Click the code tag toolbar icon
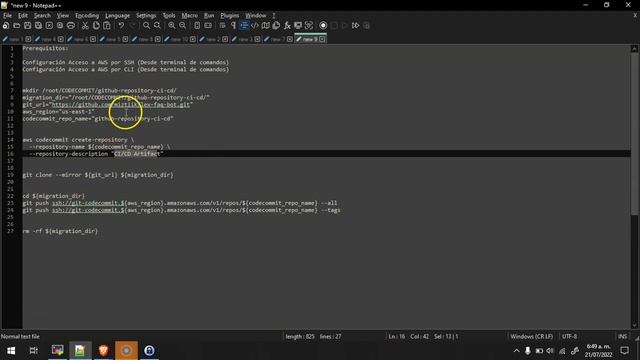Screen dimensions: 640x360 click(255, 25)
